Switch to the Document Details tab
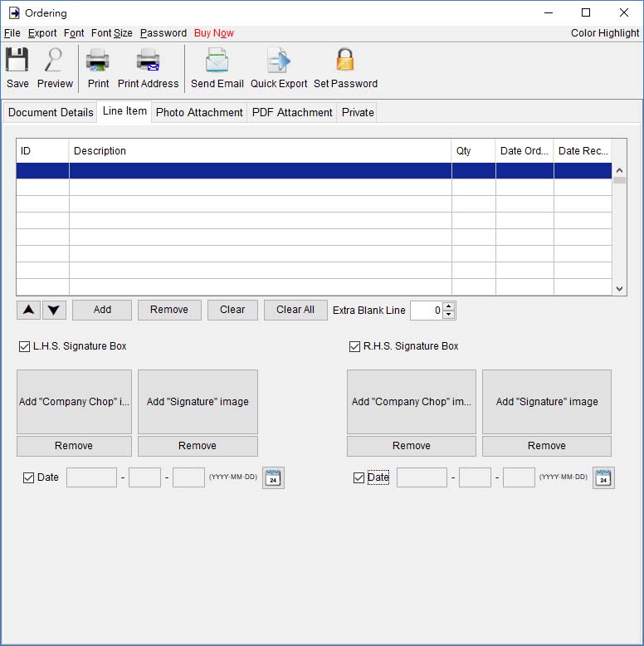Screen dimensions: 644x646 (51, 112)
